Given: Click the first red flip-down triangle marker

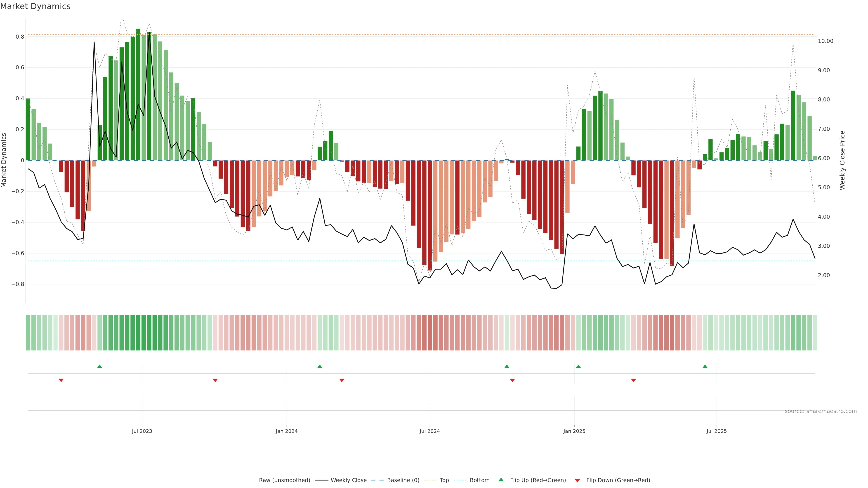Looking at the screenshot, I should click(61, 380).
